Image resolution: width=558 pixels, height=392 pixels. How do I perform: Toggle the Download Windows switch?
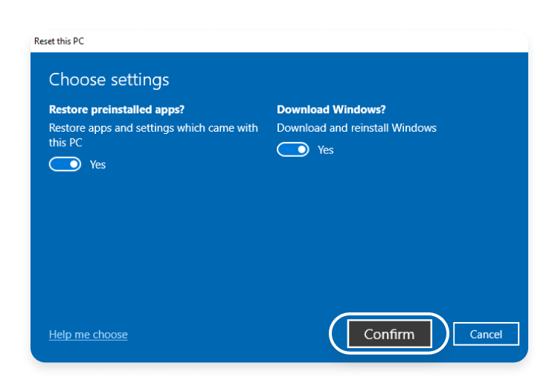(x=293, y=150)
